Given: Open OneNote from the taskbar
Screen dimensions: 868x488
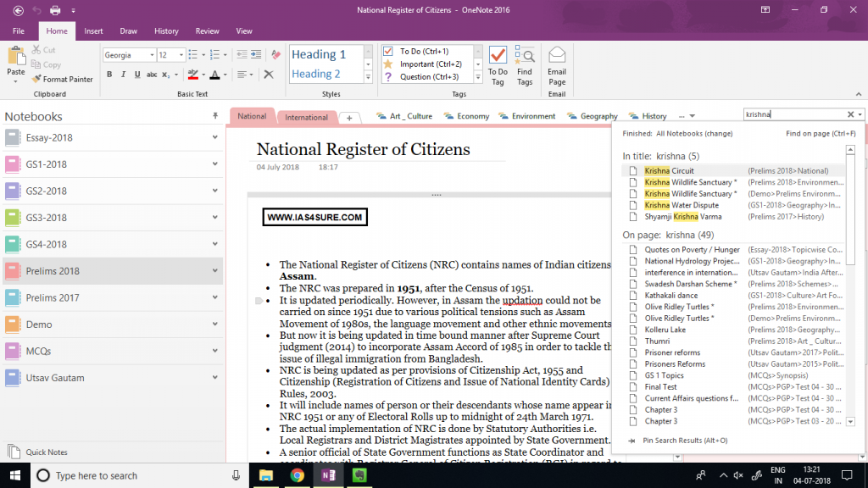Looking at the screenshot, I should [329, 476].
